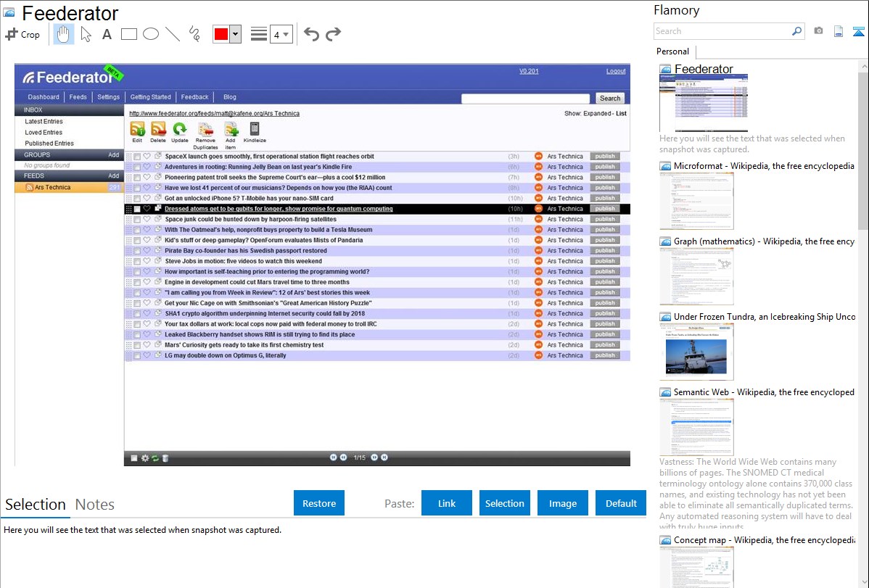Click the Paste Selection button
Screen dimensions: 869x588
504,503
